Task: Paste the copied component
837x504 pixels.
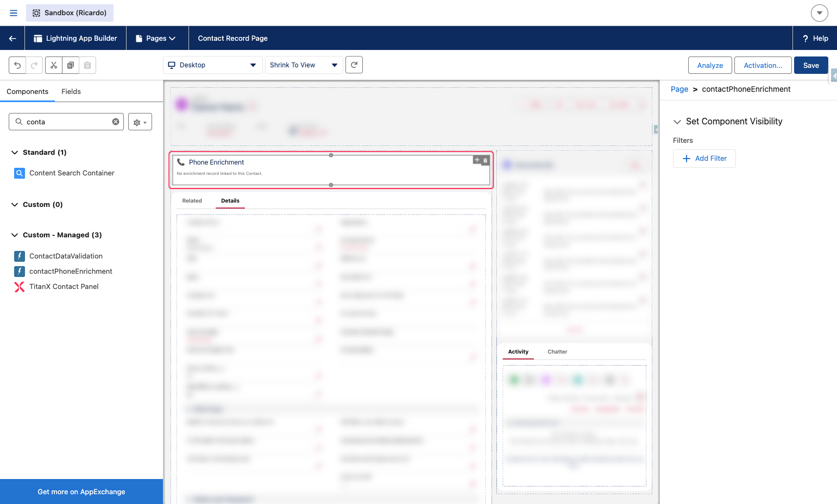Action: [87, 65]
